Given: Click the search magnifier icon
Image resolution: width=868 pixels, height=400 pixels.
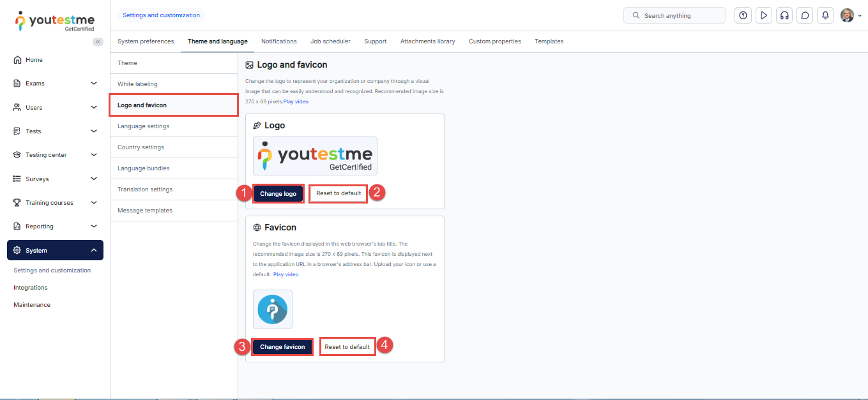Looking at the screenshot, I should pyautogui.click(x=636, y=15).
